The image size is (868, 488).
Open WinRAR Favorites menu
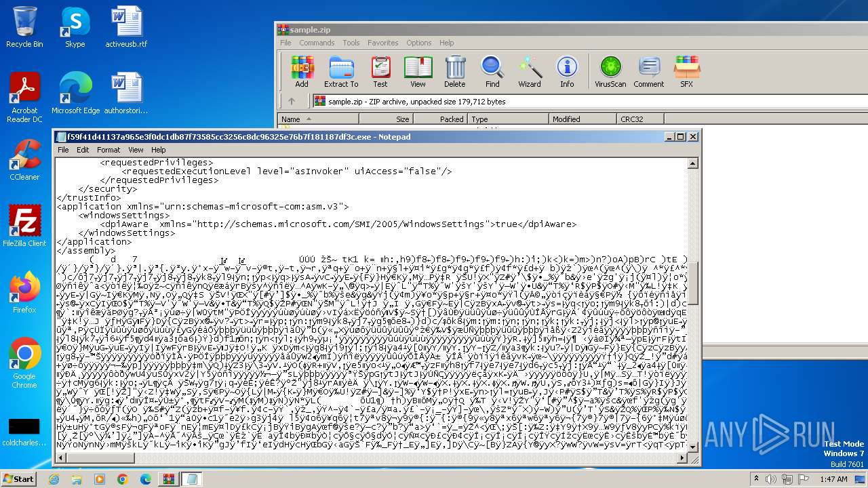pyautogui.click(x=383, y=43)
